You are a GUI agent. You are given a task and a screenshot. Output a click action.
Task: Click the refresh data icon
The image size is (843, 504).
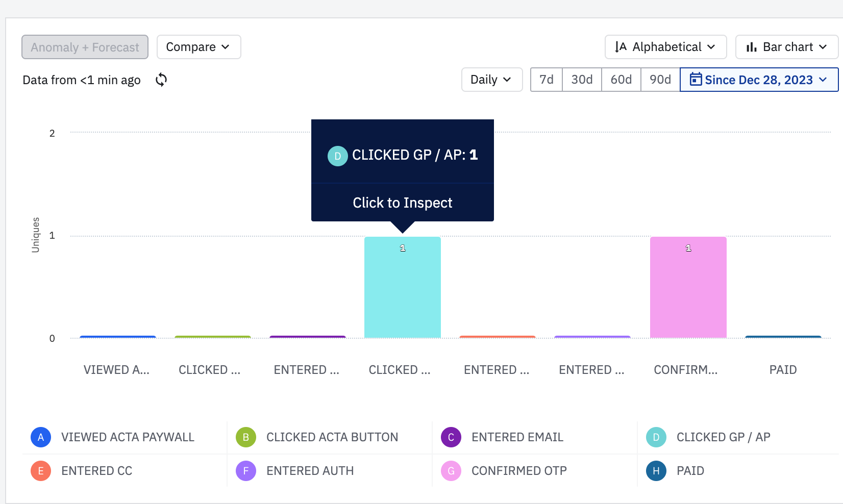(161, 80)
